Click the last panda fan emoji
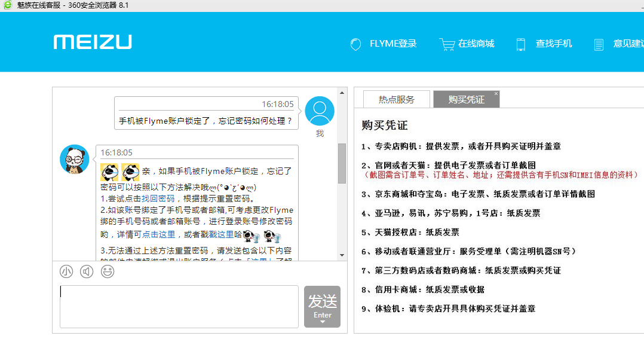Screen dimensions: 644x339 (x=272, y=236)
